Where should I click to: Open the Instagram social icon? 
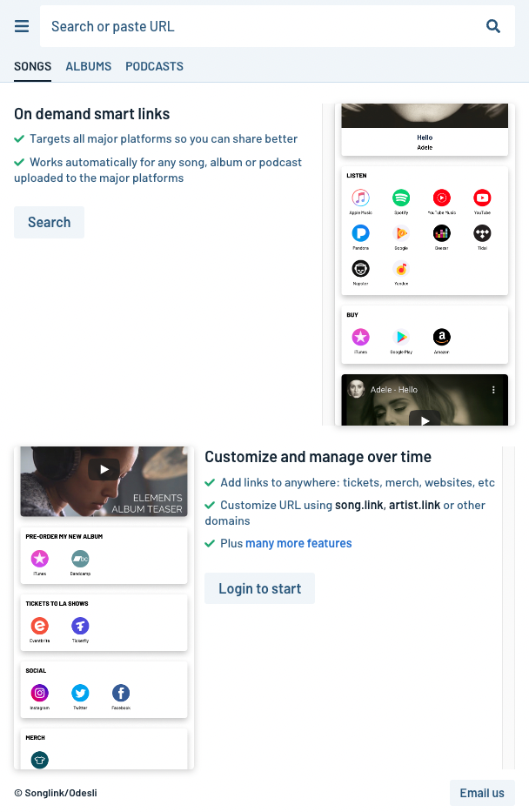(x=40, y=693)
